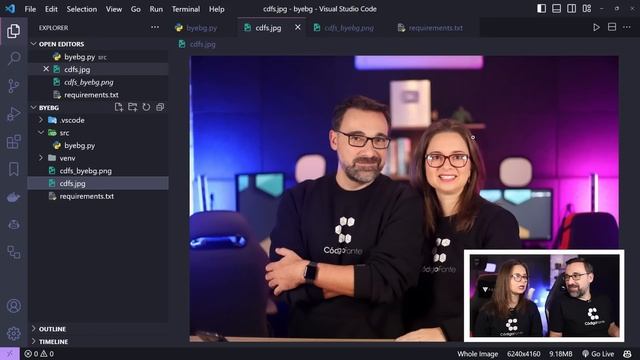Image resolution: width=640 pixels, height=360 pixels.
Task: Open the Selection menu
Action: tap(82, 9)
